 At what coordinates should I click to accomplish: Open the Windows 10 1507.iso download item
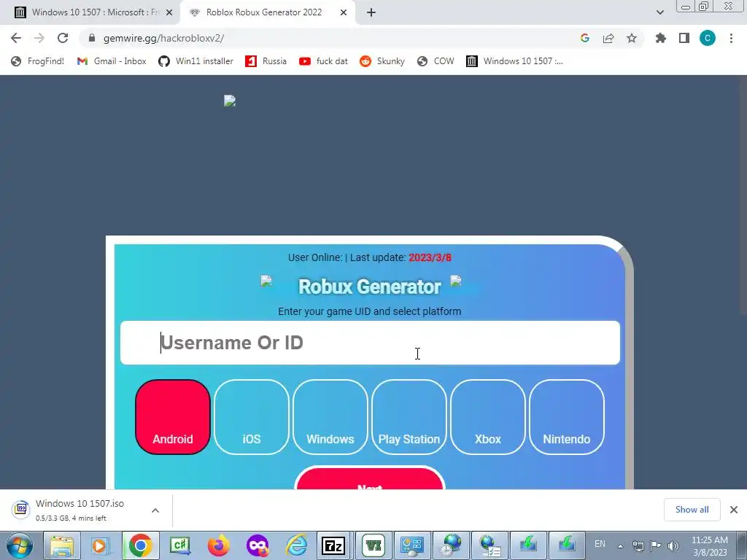(x=80, y=510)
